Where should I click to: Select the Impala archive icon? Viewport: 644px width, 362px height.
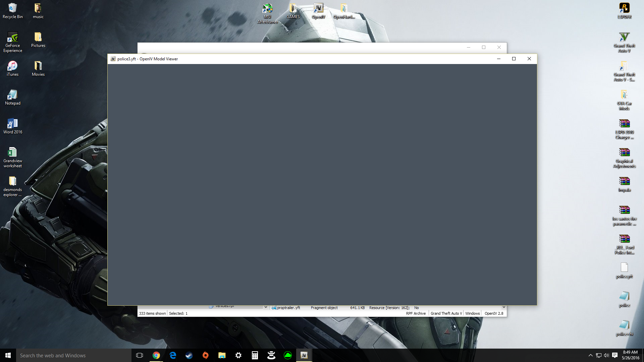pos(624,182)
